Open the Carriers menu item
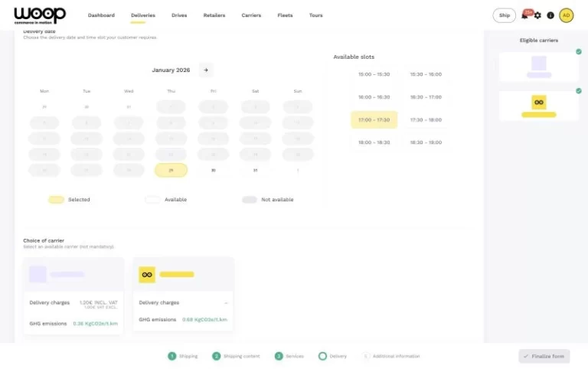This screenshot has height=369, width=588. click(250, 15)
